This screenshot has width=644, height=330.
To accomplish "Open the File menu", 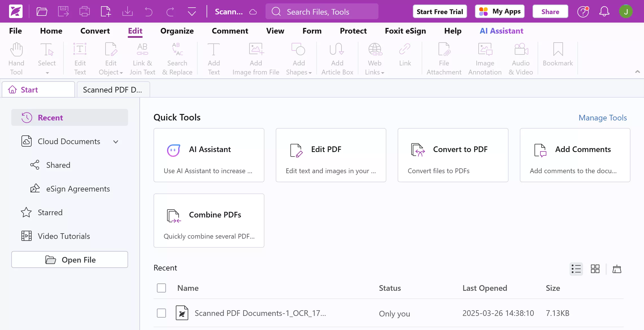I will [x=16, y=31].
